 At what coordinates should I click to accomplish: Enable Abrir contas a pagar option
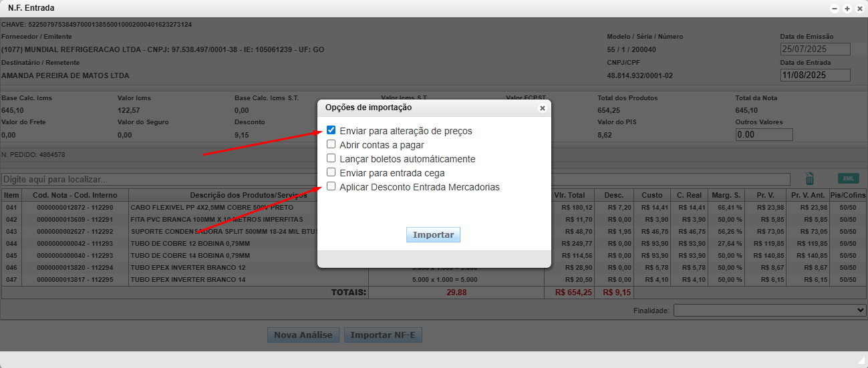(331, 144)
